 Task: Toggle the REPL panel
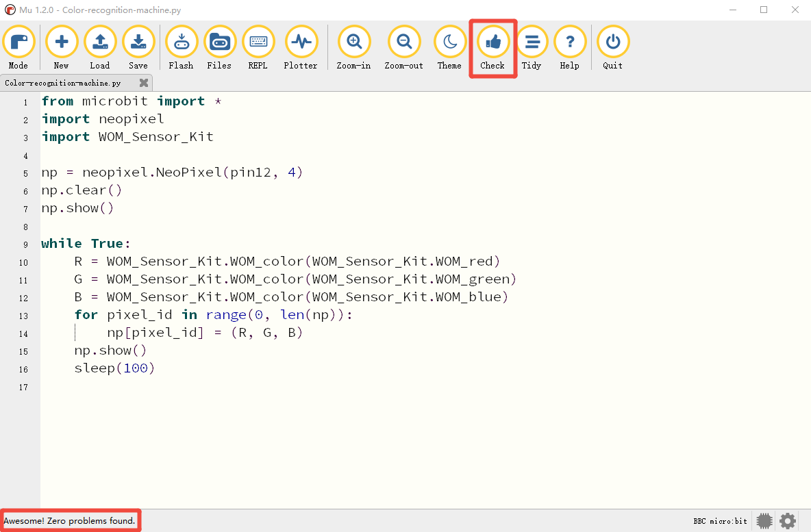point(258,47)
